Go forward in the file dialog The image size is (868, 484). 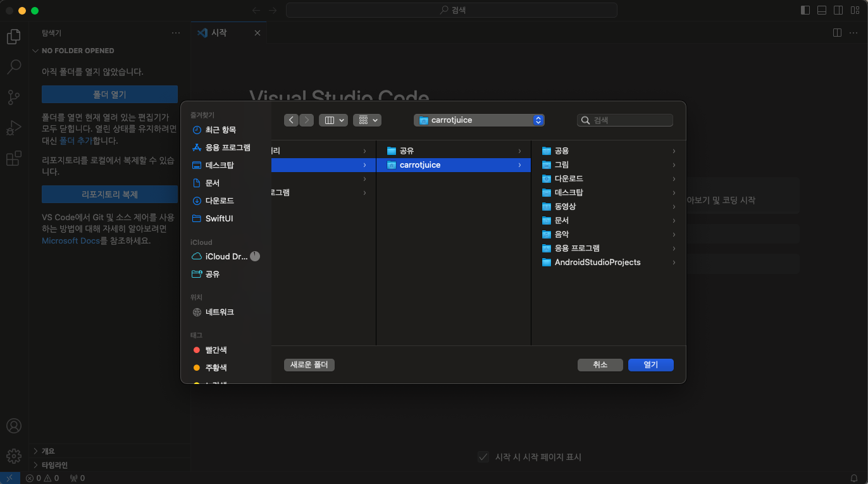point(306,120)
